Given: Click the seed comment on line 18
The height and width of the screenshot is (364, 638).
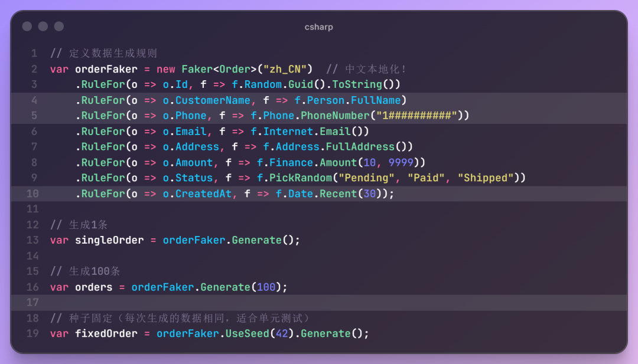Looking at the screenshot, I should 180,318.
